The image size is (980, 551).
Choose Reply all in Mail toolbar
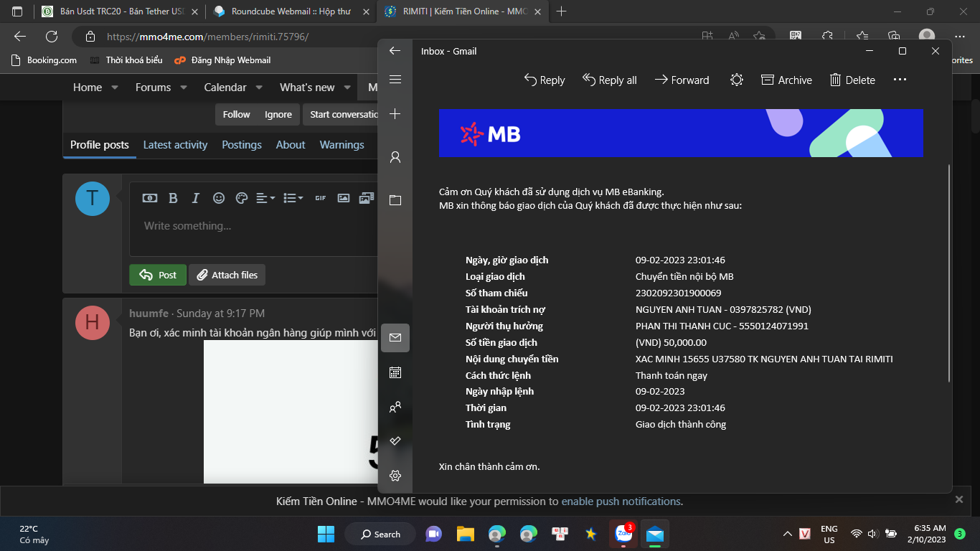click(x=609, y=80)
